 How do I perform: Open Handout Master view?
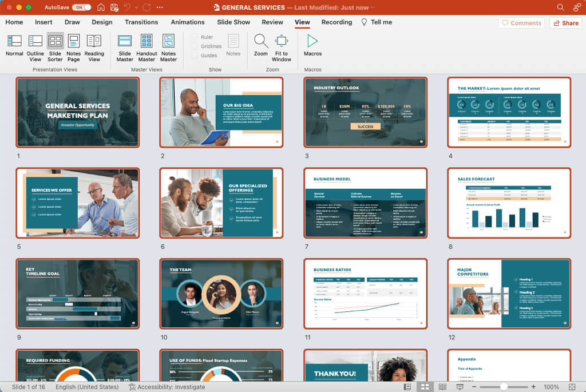pos(146,48)
